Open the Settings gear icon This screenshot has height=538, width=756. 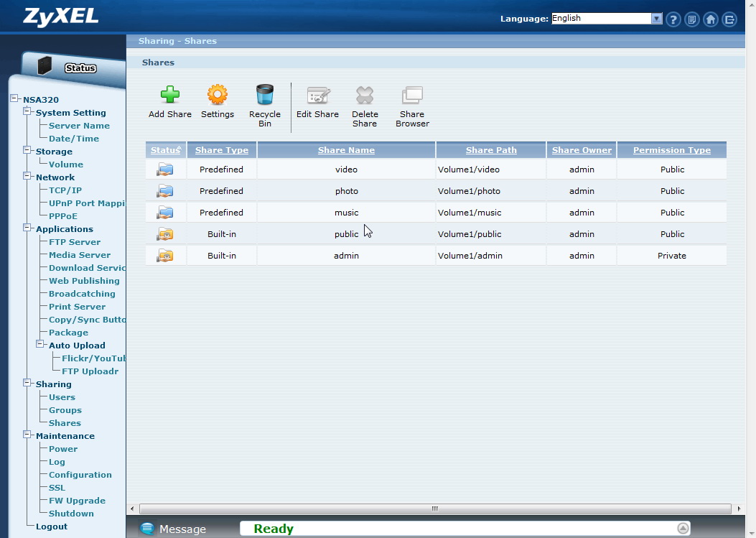[x=218, y=95]
